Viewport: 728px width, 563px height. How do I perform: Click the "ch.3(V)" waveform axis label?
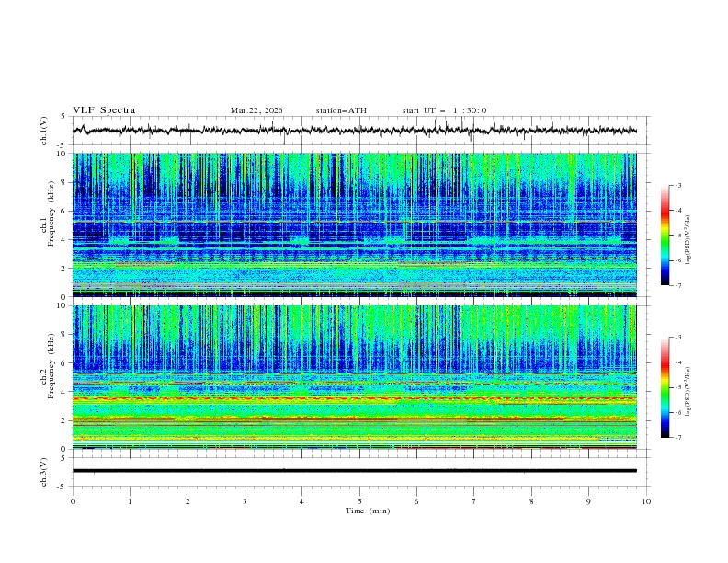coord(44,472)
